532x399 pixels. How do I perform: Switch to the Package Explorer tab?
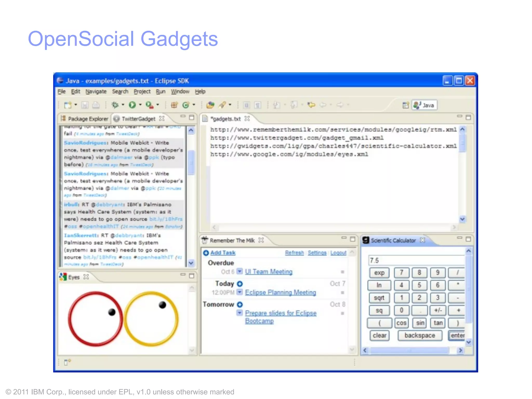[x=85, y=119]
